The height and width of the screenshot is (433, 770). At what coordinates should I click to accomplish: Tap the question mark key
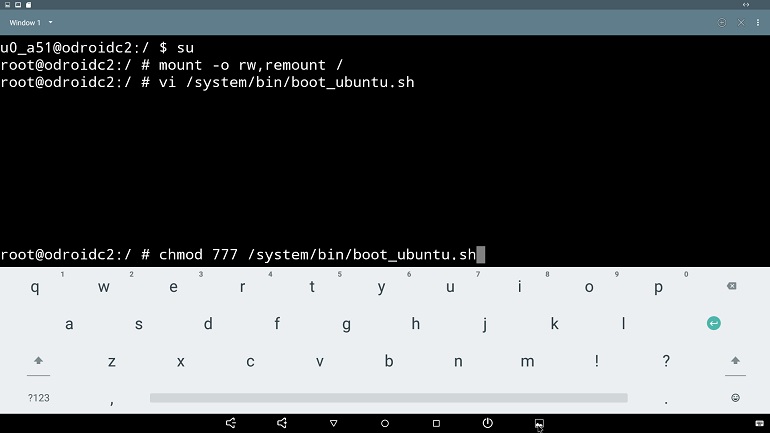coord(666,361)
